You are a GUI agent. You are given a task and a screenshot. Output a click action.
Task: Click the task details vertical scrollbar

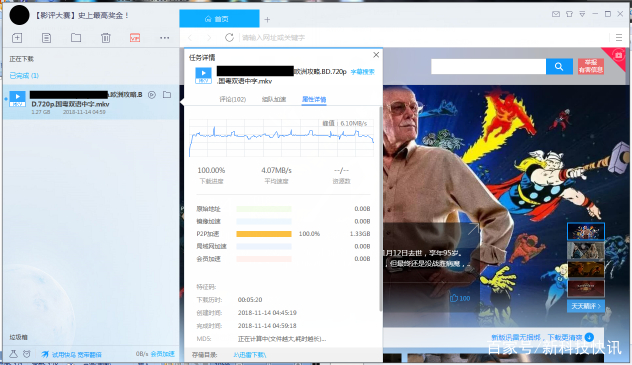(380, 209)
